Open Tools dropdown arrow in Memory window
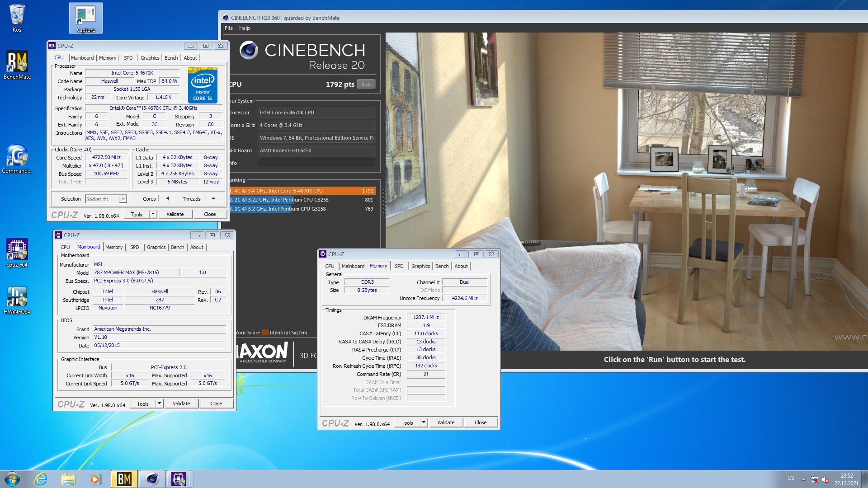 (424, 422)
